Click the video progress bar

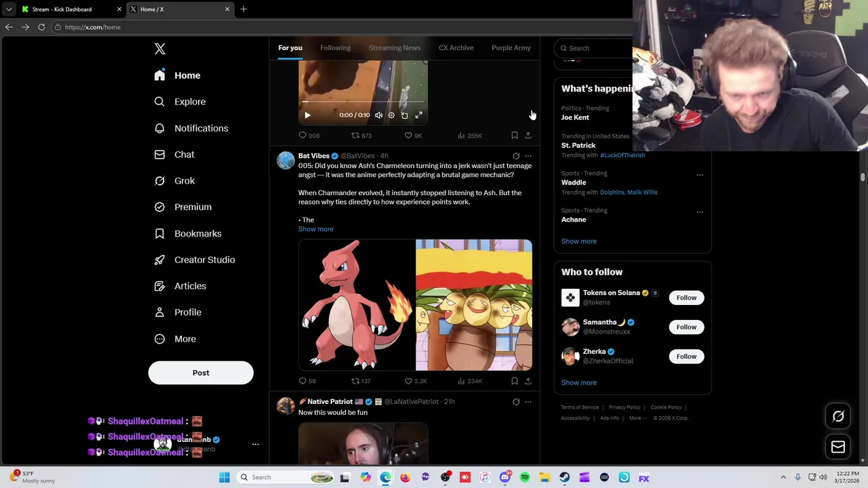pos(363,102)
